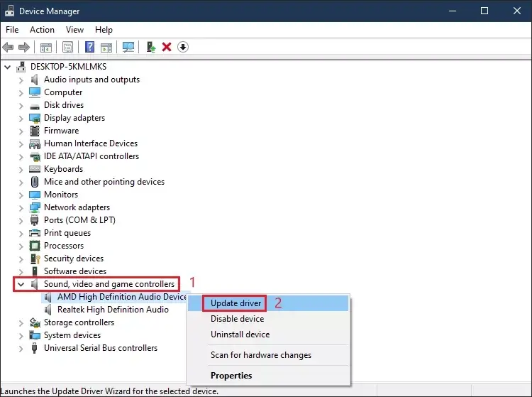
Task: Choose Update driver from context menu
Action: click(x=268, y=303)
